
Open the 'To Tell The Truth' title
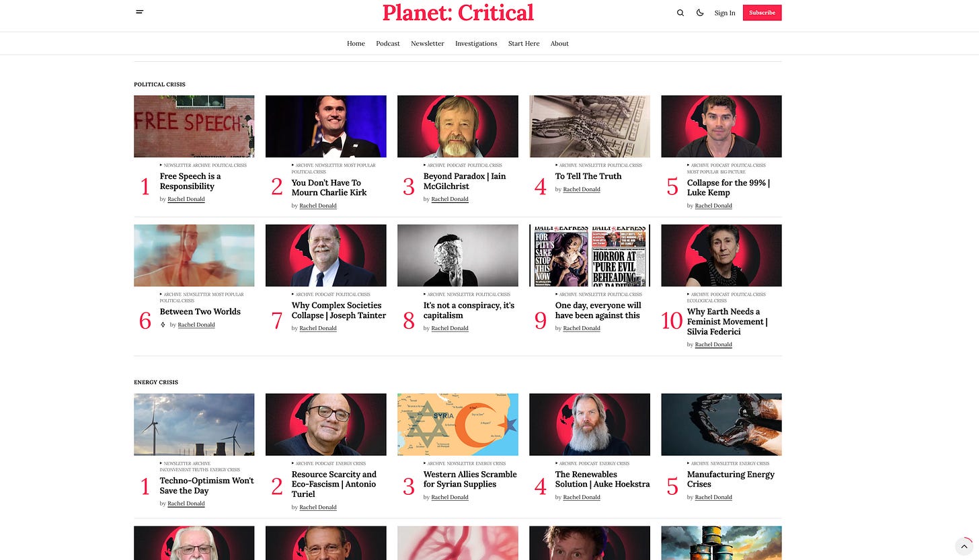pos(588,176)
